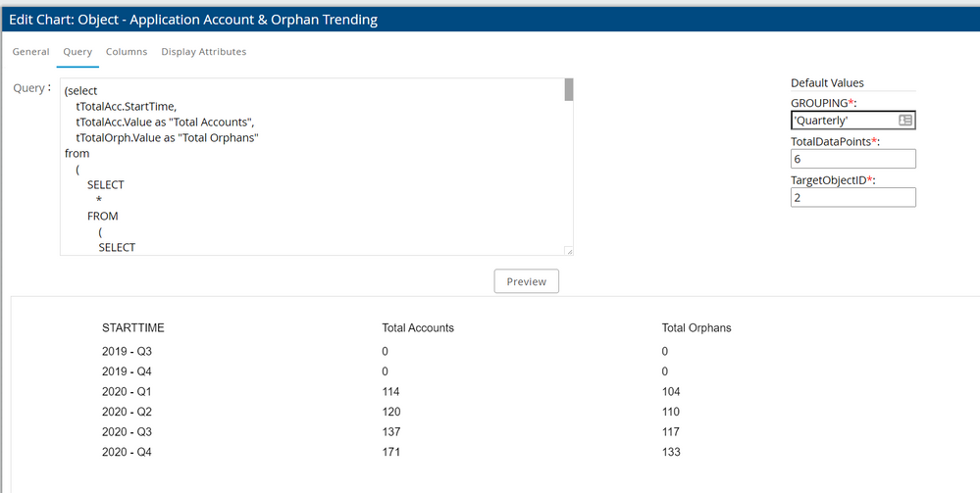This screenshot has width=980, height=493.
Task: Click the Query box scrollbar thumb
Action: click(x=568, y=90)
